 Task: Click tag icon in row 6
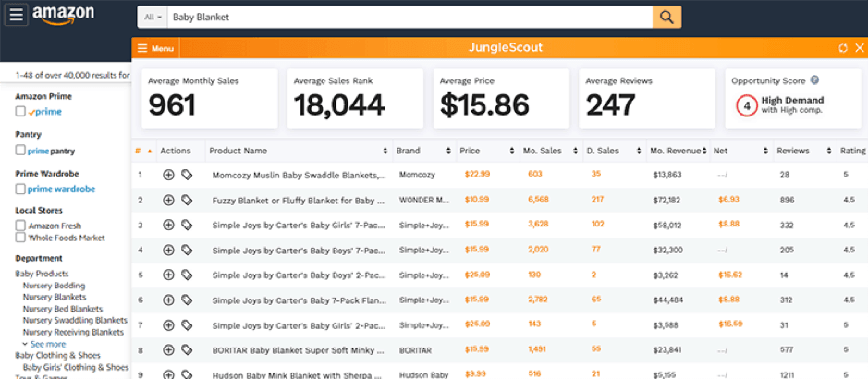pyautogui.click(x=187, y=300)
